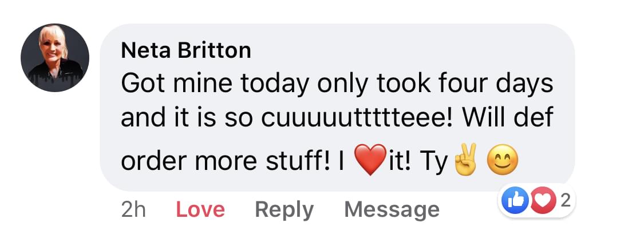Message the commenter via Message link
The height and width of the screenshot is (238, 644).
point(392,209)
